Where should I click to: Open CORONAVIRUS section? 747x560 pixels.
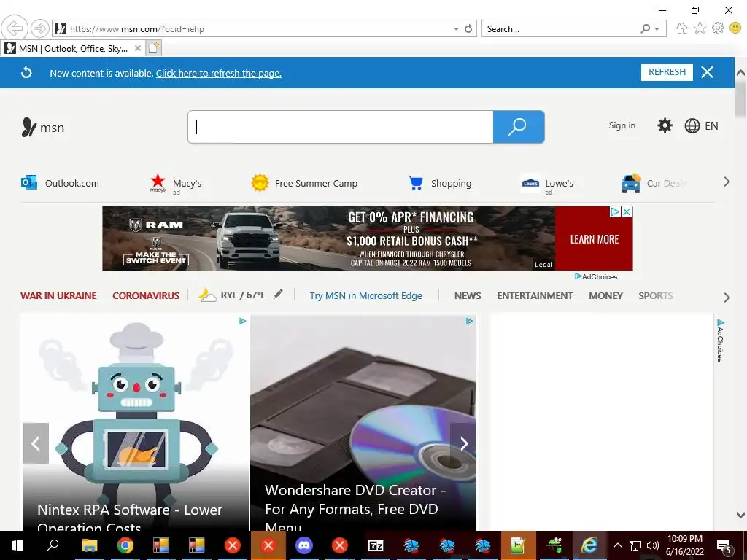point(146,296)
